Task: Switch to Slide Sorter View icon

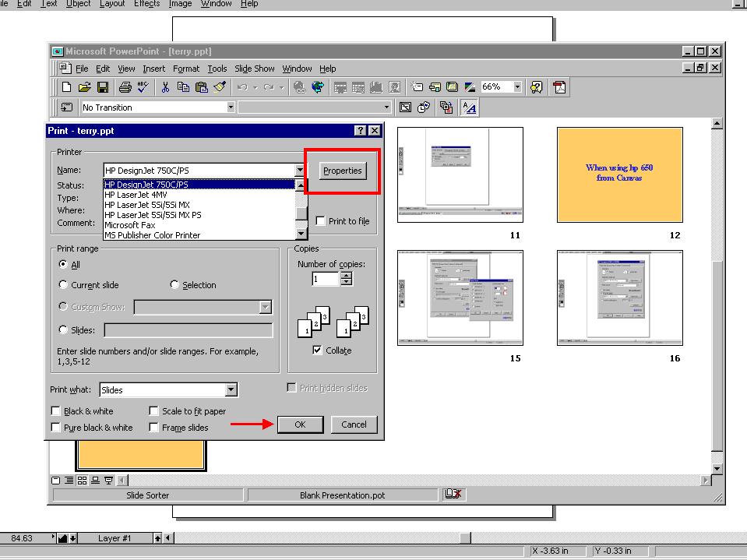Action: tap(82, 481)
